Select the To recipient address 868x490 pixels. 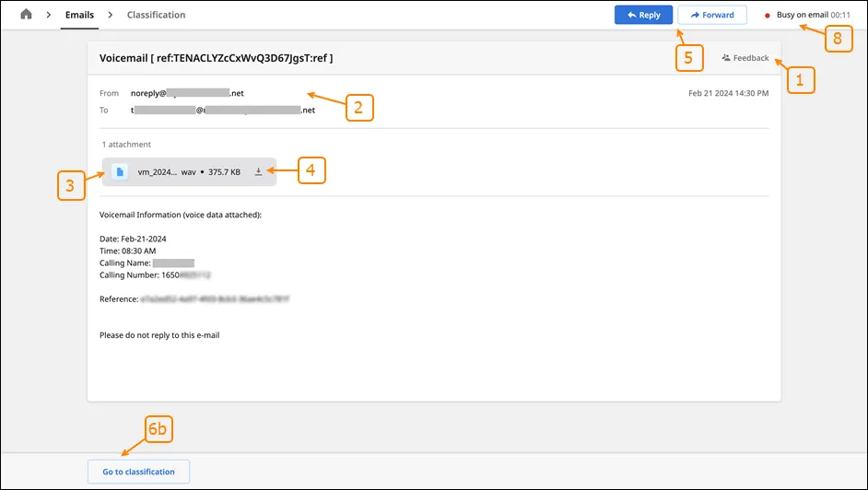click(223, 110)
